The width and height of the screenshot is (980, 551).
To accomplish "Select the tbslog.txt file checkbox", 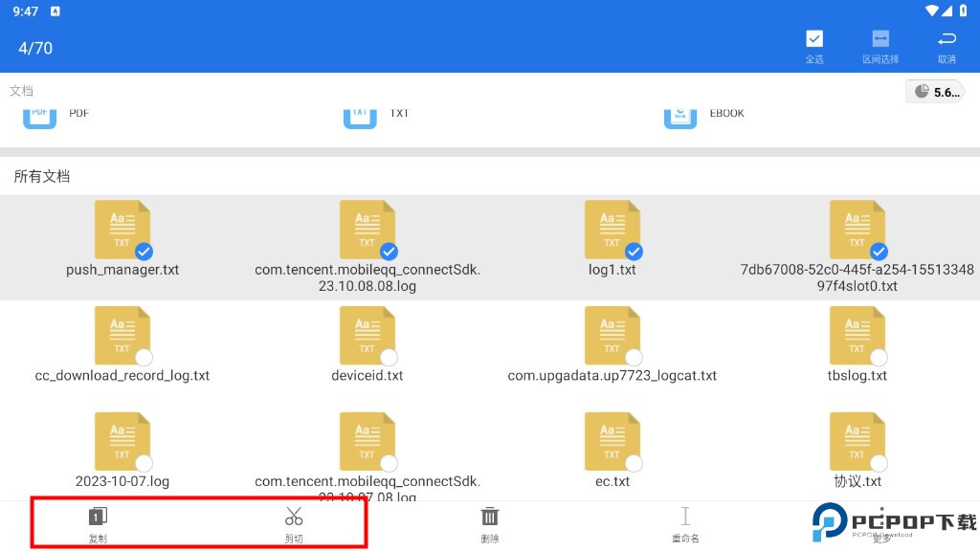I will tap(879, 358).
